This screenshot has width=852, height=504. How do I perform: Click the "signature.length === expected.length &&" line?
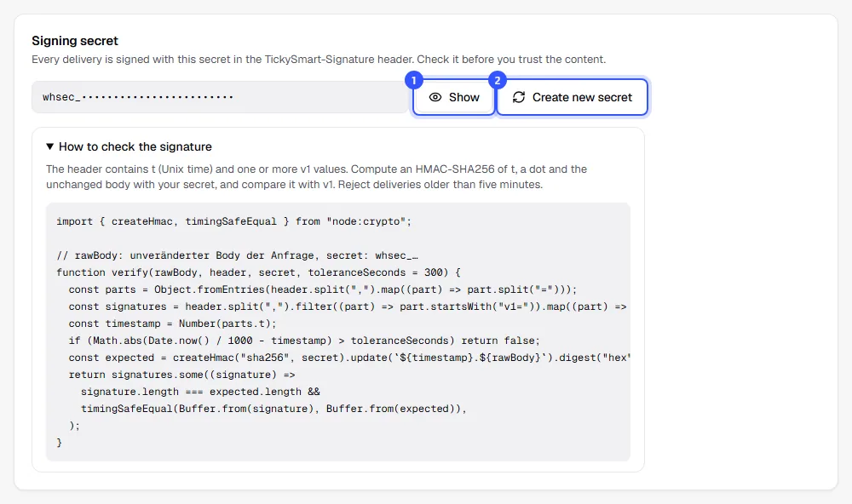point(200,392)
